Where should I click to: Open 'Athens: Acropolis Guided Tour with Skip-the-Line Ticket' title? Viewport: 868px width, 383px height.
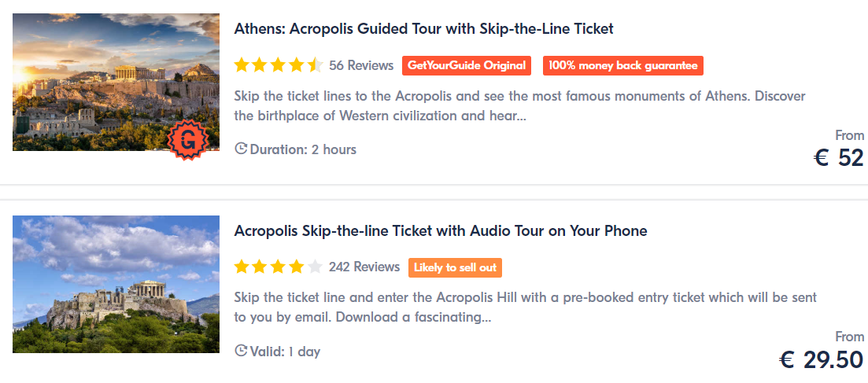click(x=424, y=29)
